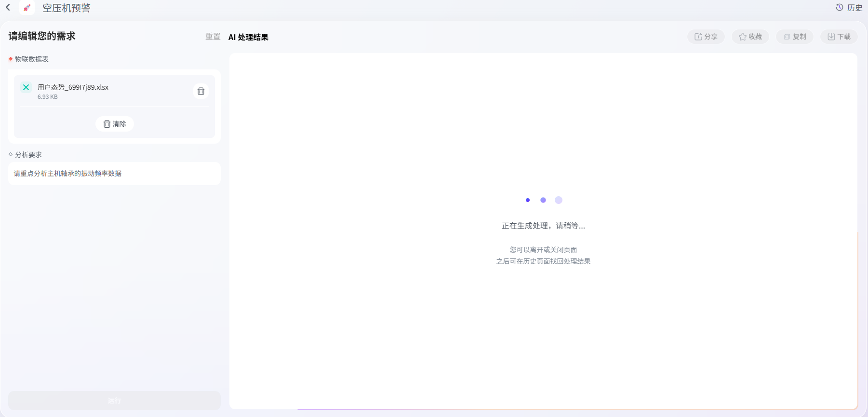The image size is (868, 417).
Task: Click the 空压机预警 page title
Action: tap(67, 8)
